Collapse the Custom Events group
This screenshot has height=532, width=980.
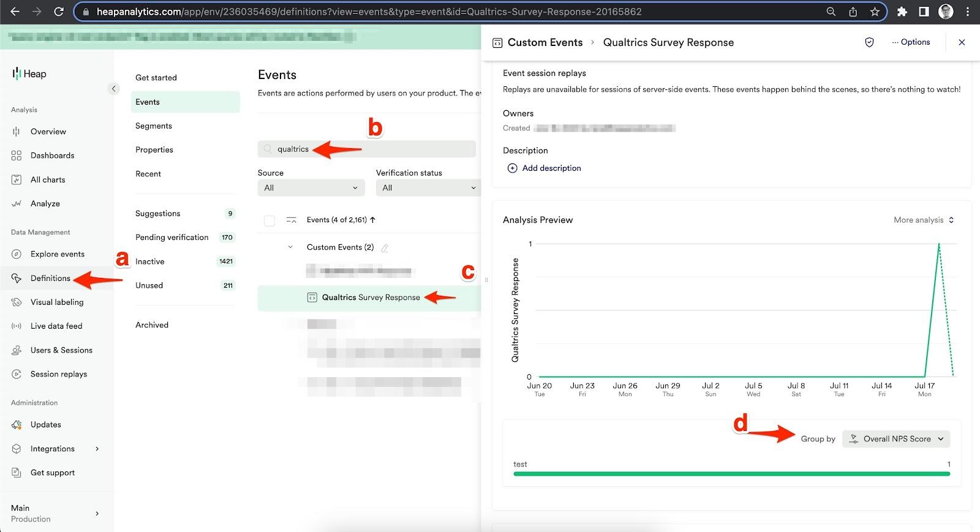click(x=290, y=247)
